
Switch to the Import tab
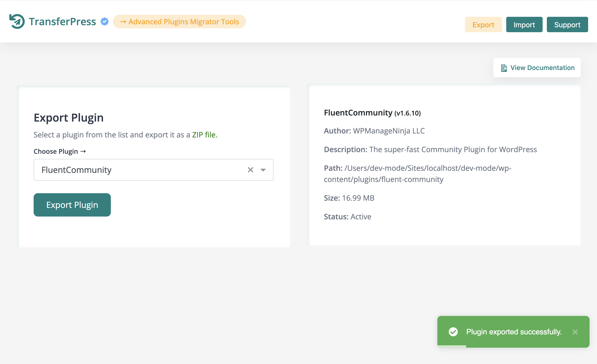(524, 24)
